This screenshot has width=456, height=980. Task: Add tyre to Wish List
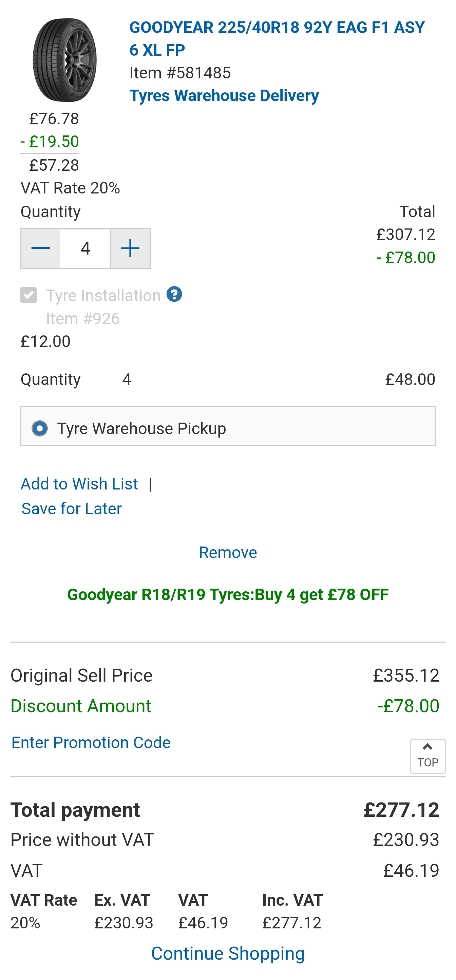coord(79,484)
